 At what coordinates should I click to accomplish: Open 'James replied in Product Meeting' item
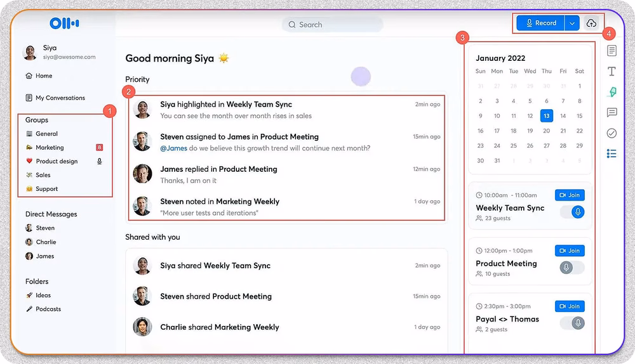[287, 174]
